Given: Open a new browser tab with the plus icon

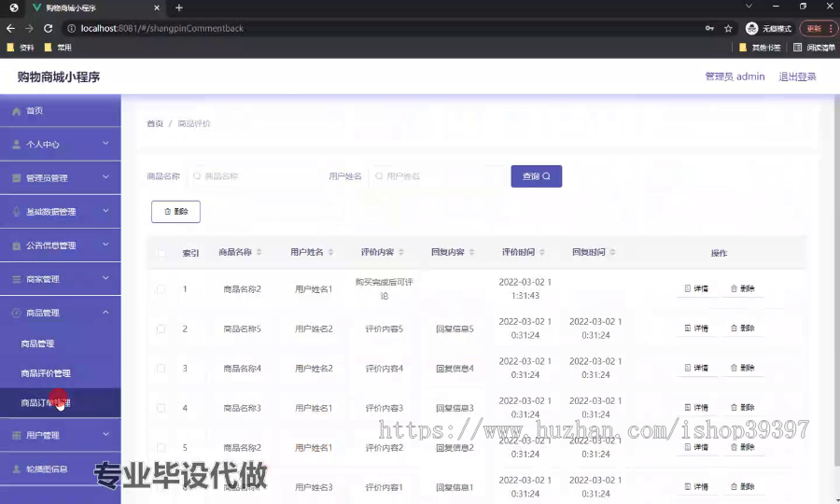Looking at the screenshot, I should 179,7.
